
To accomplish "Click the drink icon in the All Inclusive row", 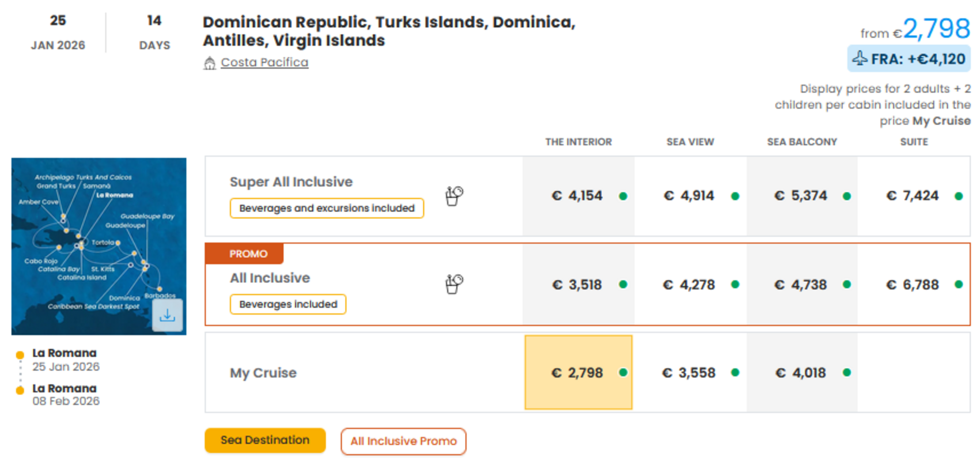I will (x=453, y=284).
